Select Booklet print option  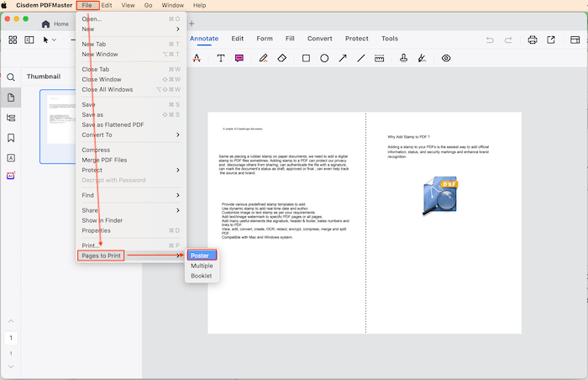[201, 276]
